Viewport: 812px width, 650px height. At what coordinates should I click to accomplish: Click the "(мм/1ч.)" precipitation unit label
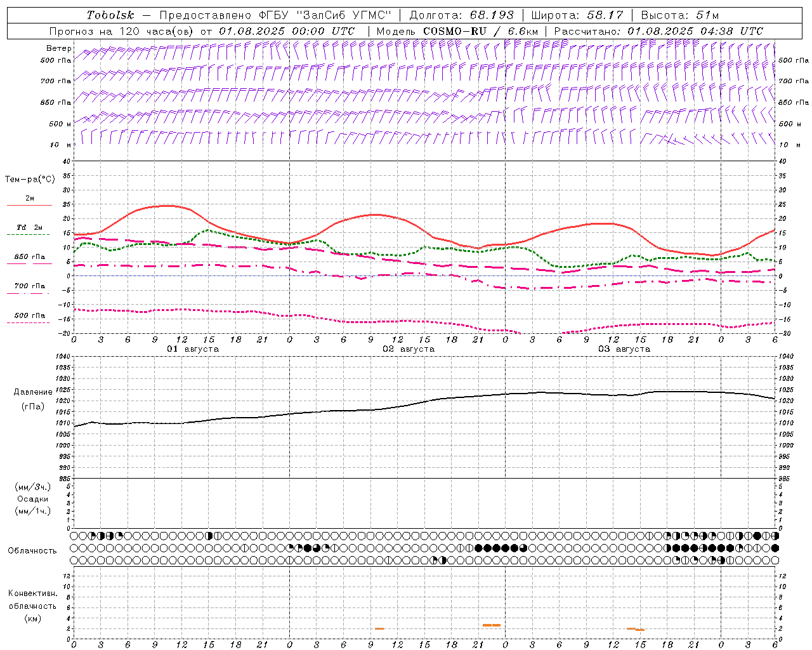(33, 511)
